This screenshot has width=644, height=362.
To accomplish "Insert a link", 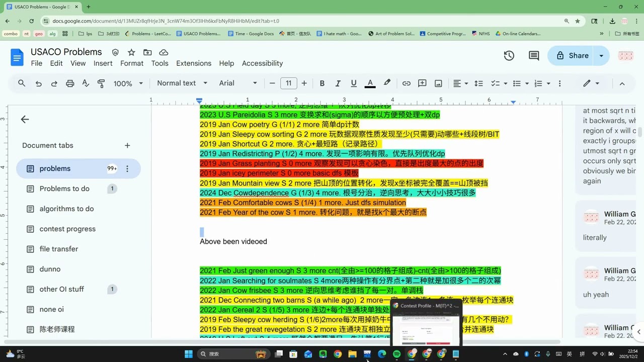I will (x=406, y=83).
